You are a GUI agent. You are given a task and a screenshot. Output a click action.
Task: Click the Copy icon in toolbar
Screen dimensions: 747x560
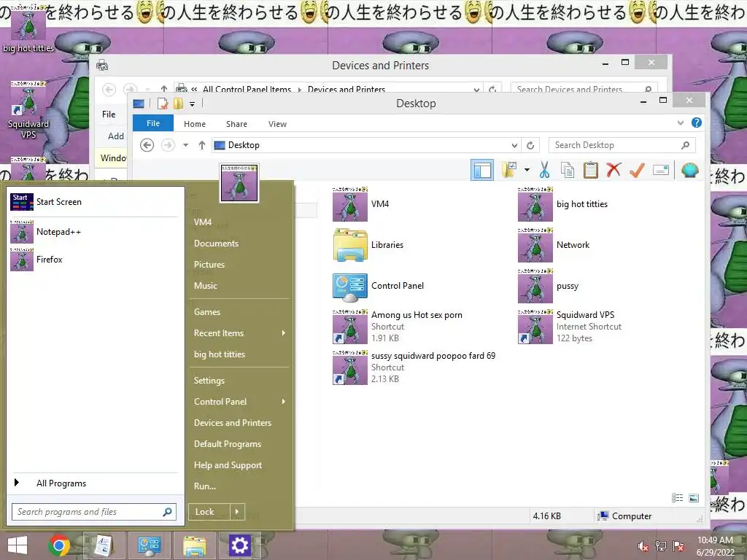(x=567, y=170)
